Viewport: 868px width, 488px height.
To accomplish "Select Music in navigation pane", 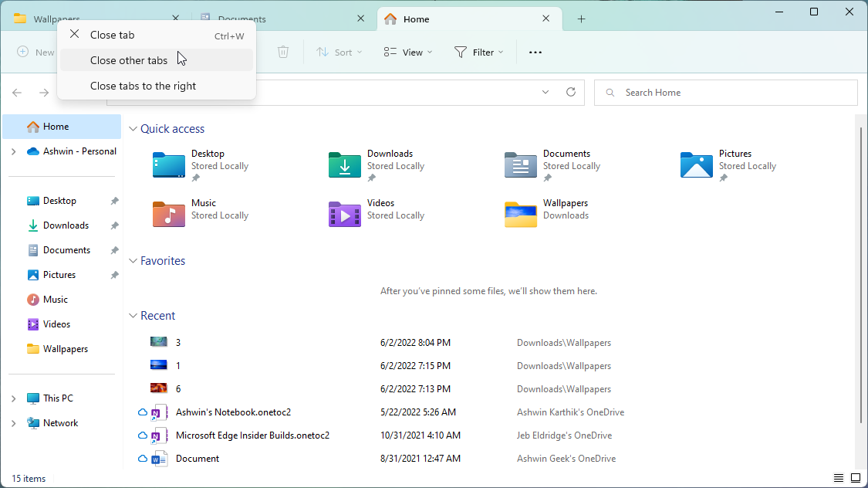I will click(x=48, y=299).
